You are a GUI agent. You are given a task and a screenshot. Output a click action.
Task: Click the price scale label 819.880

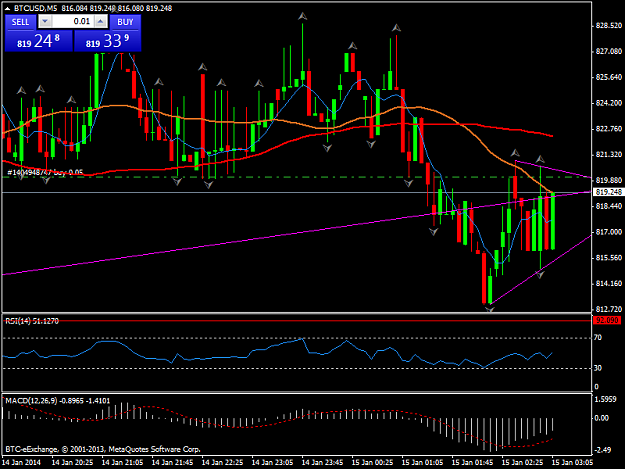[609, 181]
